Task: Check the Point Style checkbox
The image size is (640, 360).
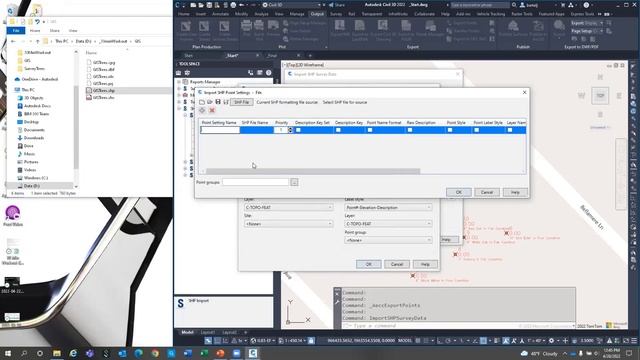Action: (450, 130)
